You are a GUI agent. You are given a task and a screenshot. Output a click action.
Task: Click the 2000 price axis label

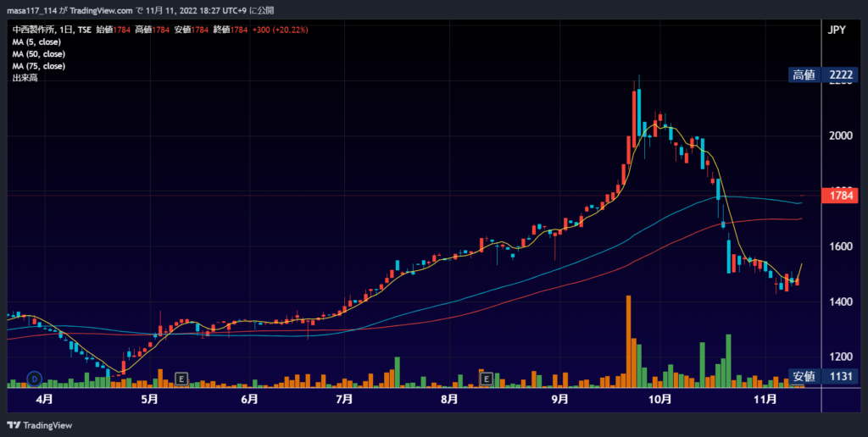coord(840,136)
